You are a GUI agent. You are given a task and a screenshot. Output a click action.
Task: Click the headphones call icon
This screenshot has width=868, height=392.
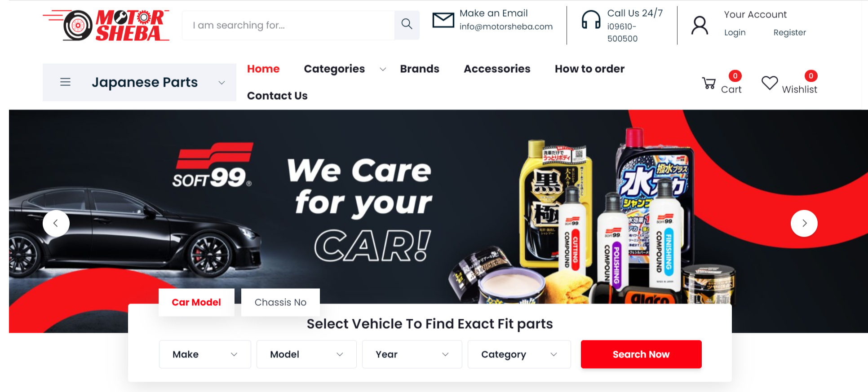click(x=591, y=20)
